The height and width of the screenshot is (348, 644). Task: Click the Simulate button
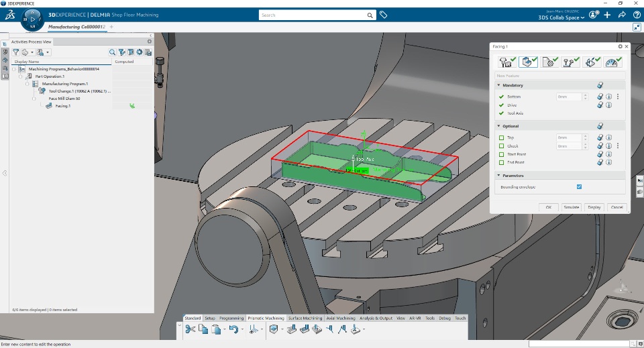pos(572,207)
